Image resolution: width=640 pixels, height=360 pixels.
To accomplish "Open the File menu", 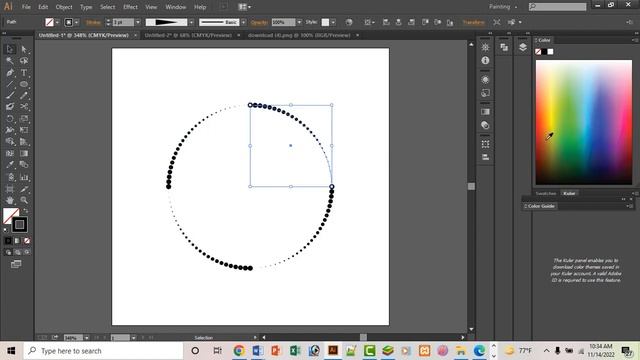I will pos(26,7).
